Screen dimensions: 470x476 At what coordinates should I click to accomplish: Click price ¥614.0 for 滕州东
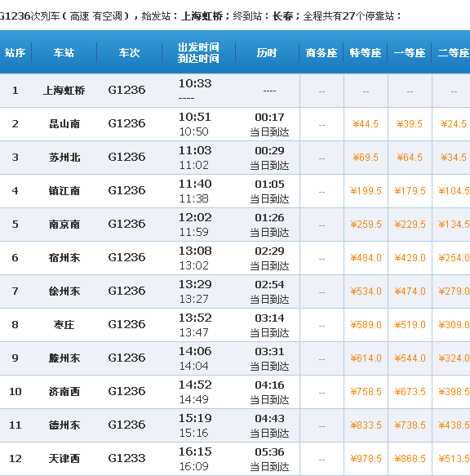point(366,358)
